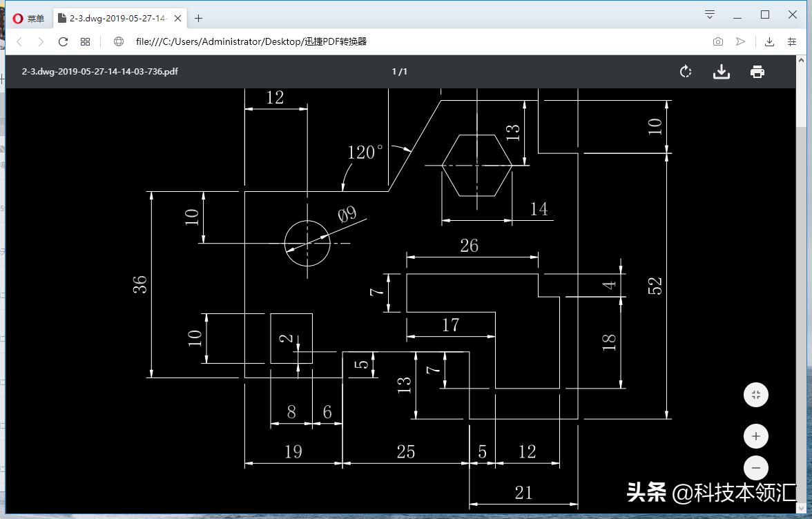The height and width of the screenshot is (519, 812).
Task: Click the 19 bottom dimension label
Action: tap(293, 452)
